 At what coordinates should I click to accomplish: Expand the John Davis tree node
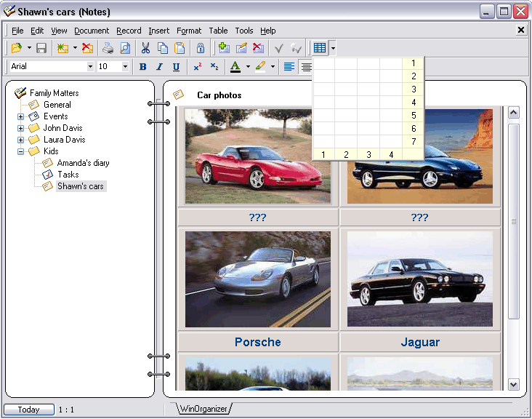tap(21, 128)
